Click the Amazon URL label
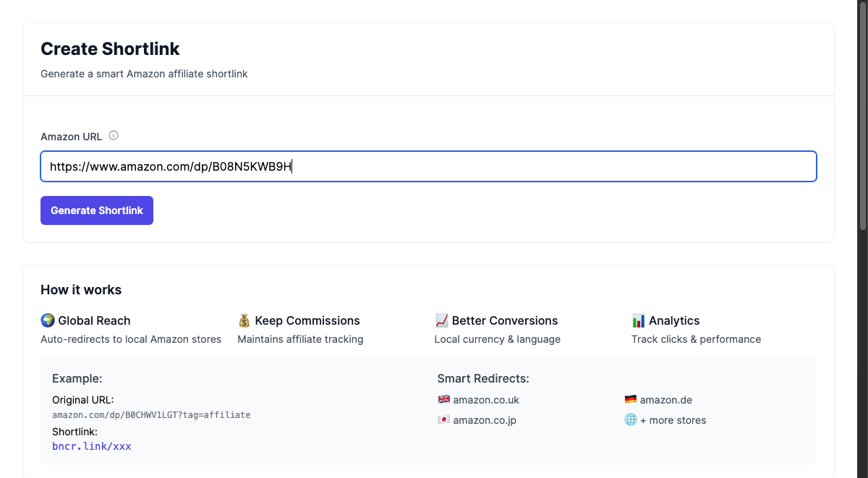The height and width of the screenshot is (478, 868). [x=72, y=137]
